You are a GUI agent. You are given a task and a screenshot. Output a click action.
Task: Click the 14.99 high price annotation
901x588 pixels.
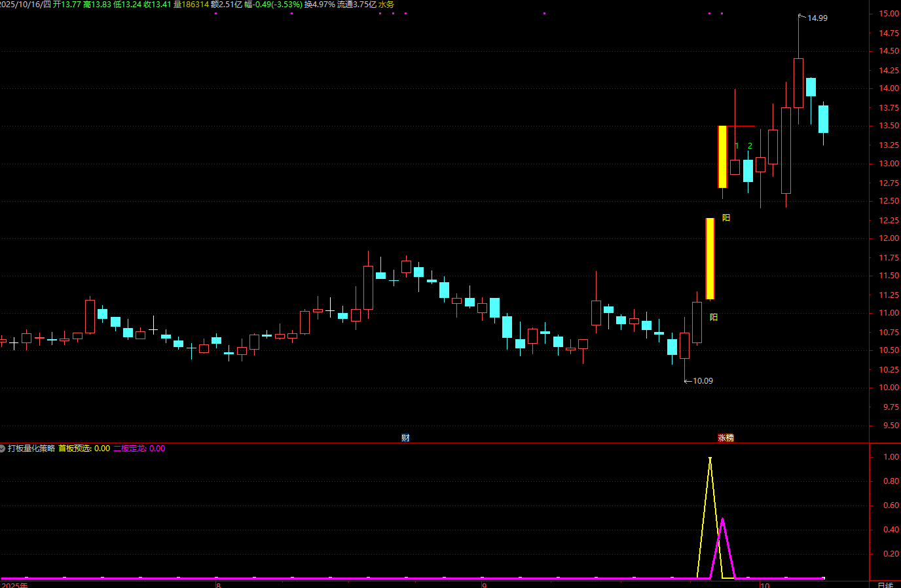817,18
